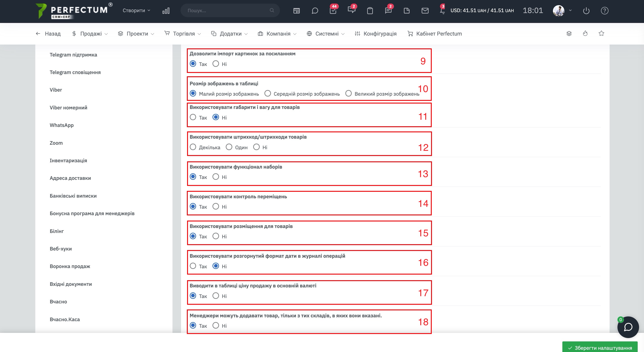The height and width of the screenshot is (352, 644).
Task: Open Telegram сповіщення settings
Action: click(75, 72)
